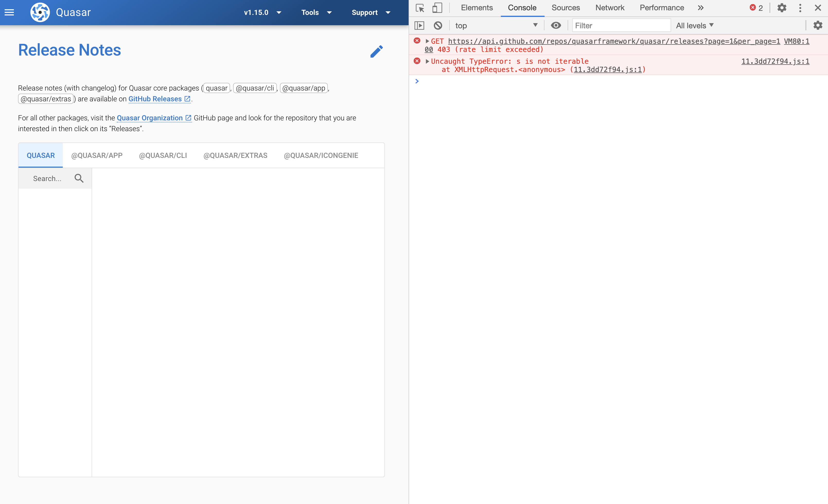Open the All levels dropdown
This screenshot has height=504, width=828.
pos(694,25)
